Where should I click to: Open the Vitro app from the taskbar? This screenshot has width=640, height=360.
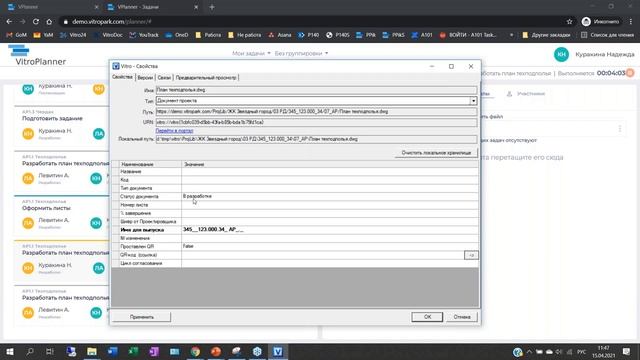[x=278, y=351]
